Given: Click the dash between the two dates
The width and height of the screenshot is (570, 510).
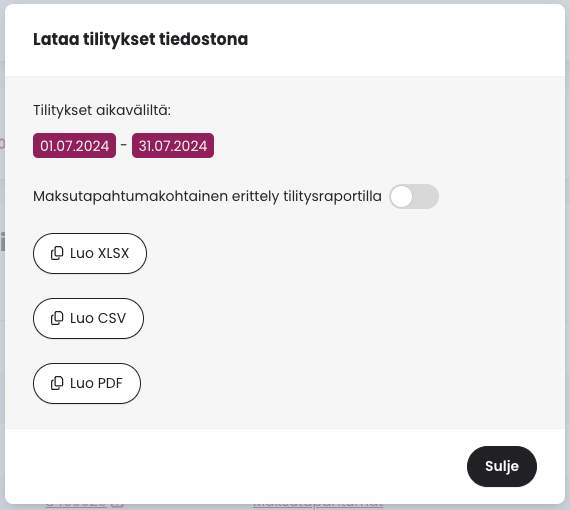Looking at the screenshot, I should point(124,145).
